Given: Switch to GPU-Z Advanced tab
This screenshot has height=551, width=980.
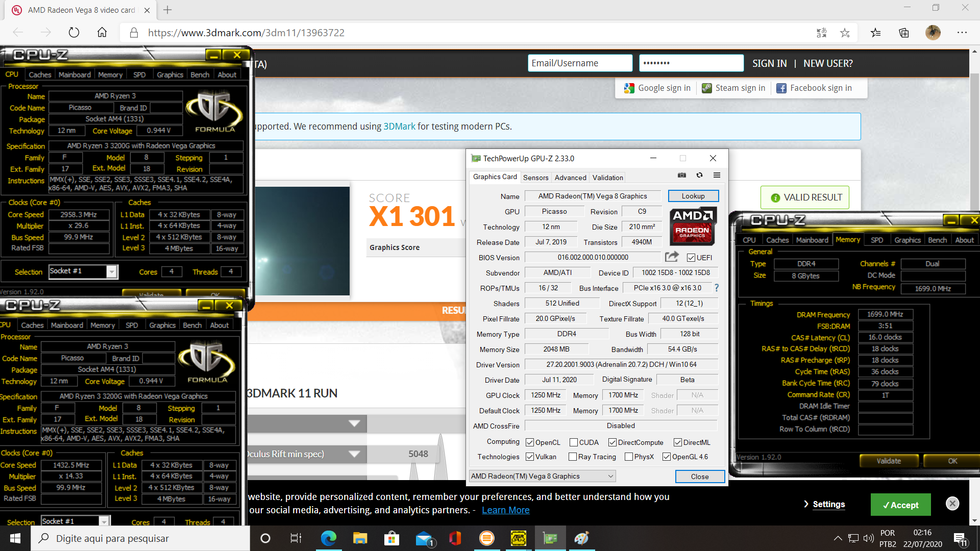Looking at the screenshot, I should [x=570, y=178].
